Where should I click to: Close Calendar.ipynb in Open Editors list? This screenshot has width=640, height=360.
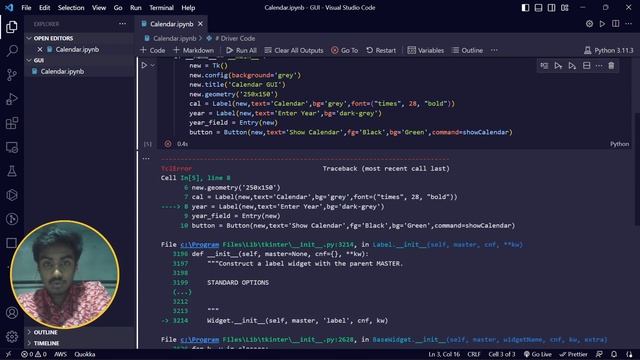click(x=40, y=49)
